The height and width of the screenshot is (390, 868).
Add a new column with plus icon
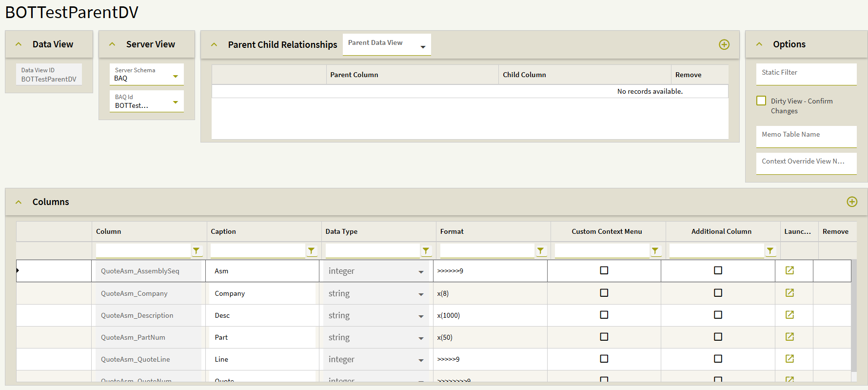coord(851,202)
